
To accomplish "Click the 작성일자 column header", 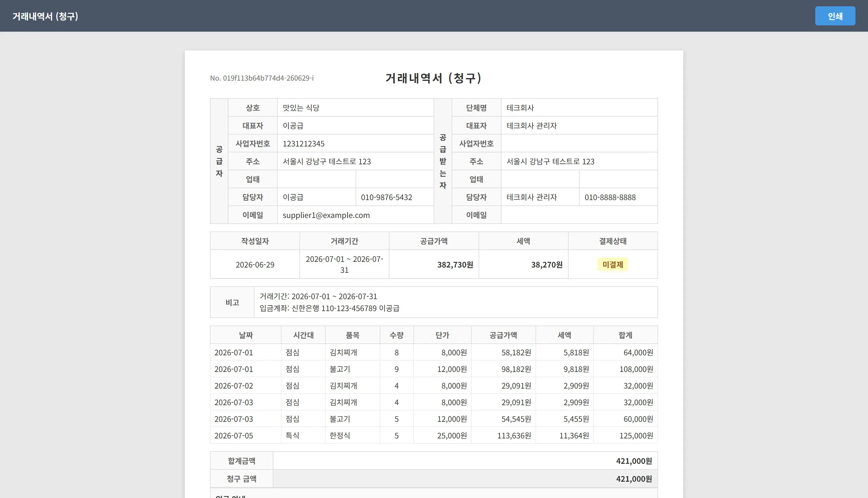I will tap(255, 241).
